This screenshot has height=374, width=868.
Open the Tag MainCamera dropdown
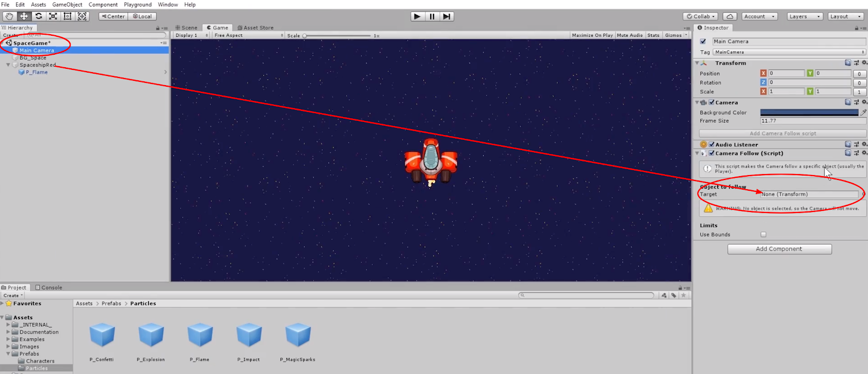(789, 52)
